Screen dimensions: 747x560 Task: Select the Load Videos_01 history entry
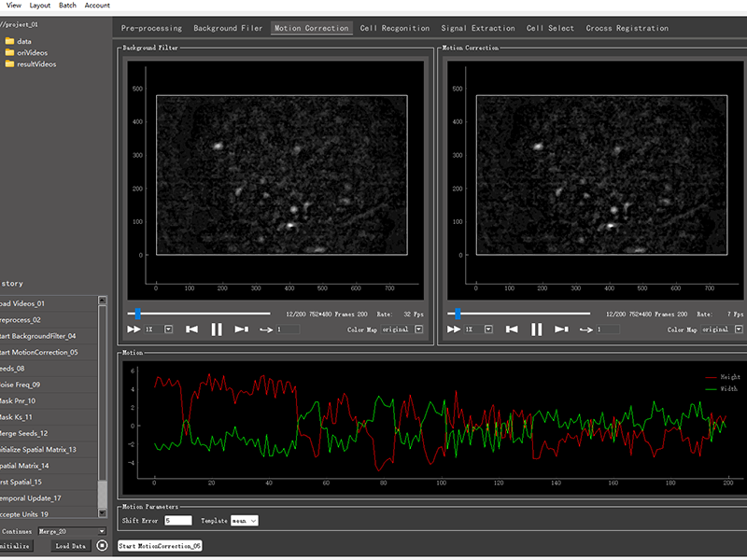[48, 303]
